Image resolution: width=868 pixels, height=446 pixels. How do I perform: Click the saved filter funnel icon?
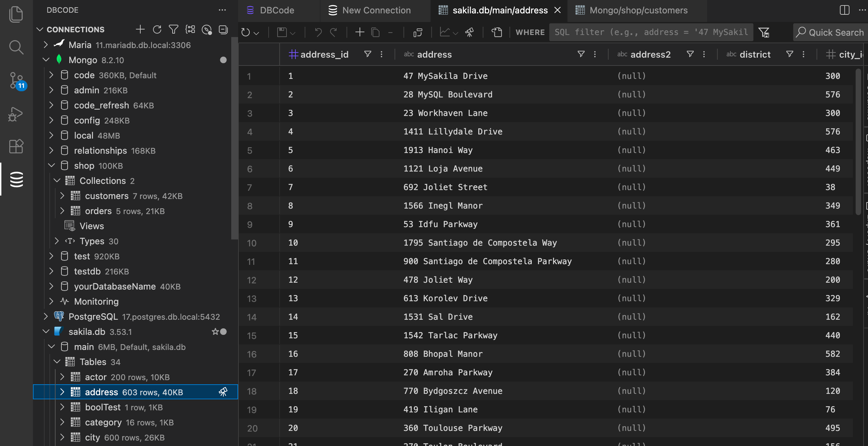[x=764, y=33]
